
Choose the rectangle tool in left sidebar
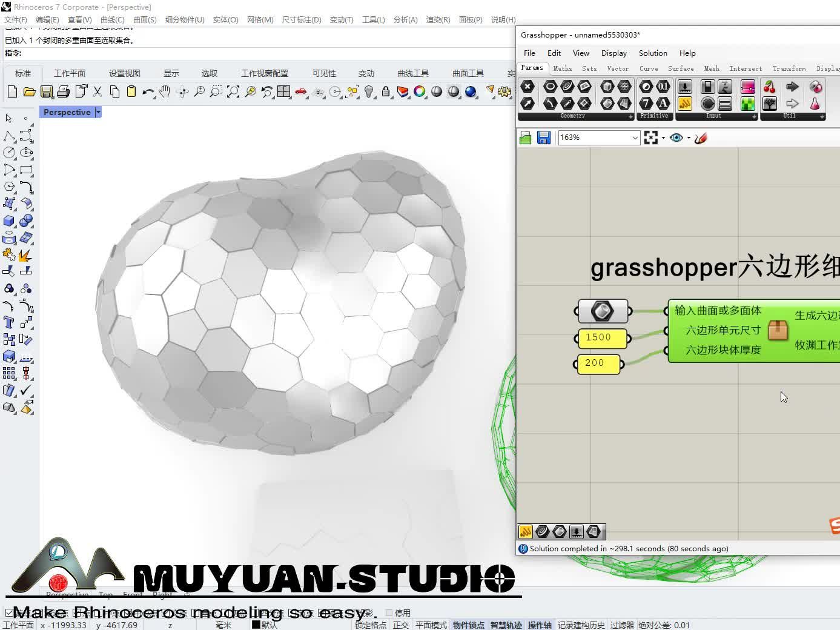click(26, 170)
